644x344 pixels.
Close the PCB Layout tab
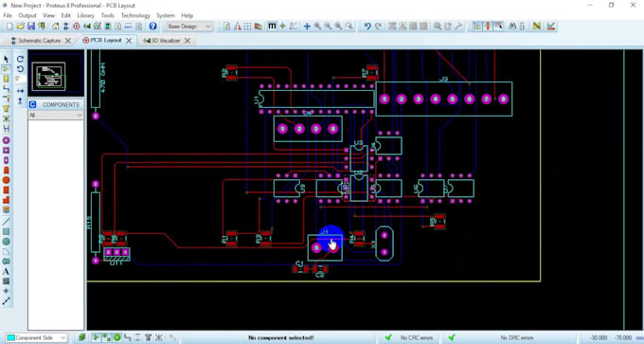[129, 41]
